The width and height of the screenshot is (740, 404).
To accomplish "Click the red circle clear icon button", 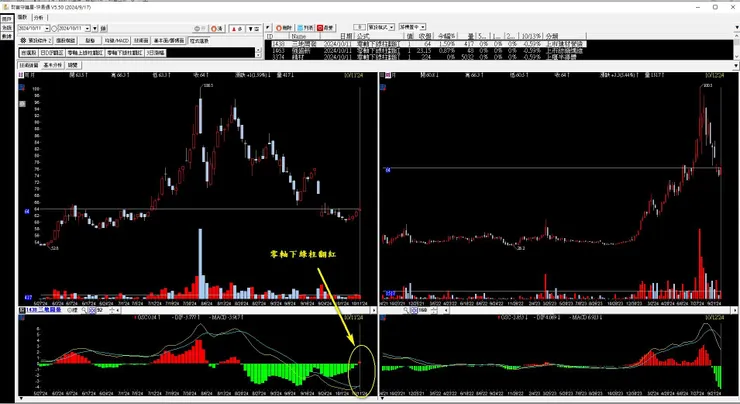I will point(217,29).
